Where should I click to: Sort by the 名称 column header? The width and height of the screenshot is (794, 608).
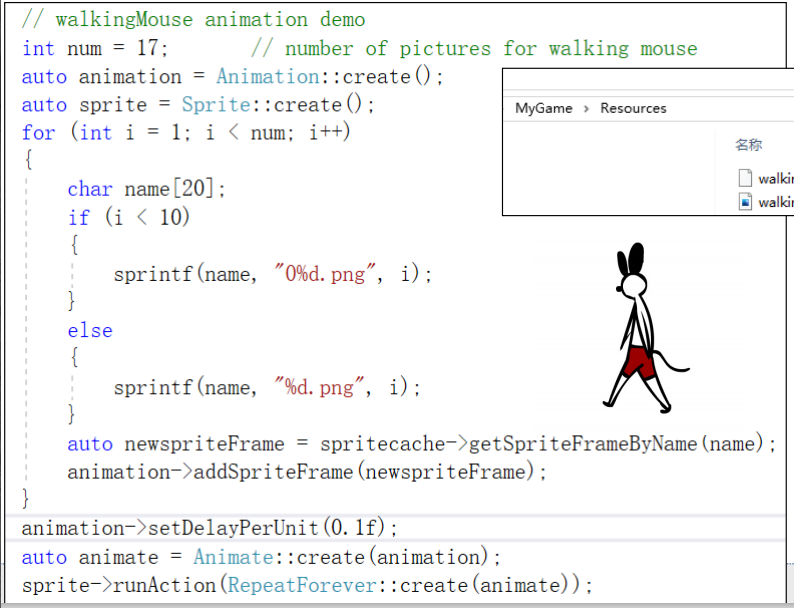(748, 145)
